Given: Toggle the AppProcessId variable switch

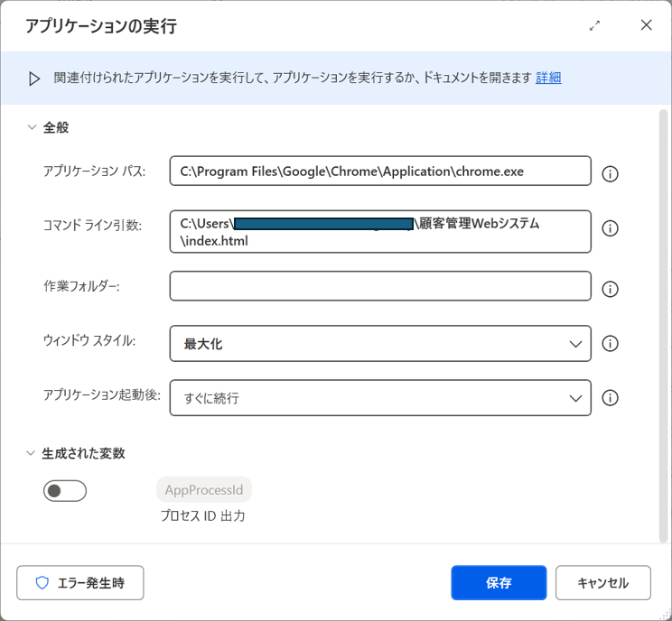Looking at the screenshot, I should click(x=65, y=491).
